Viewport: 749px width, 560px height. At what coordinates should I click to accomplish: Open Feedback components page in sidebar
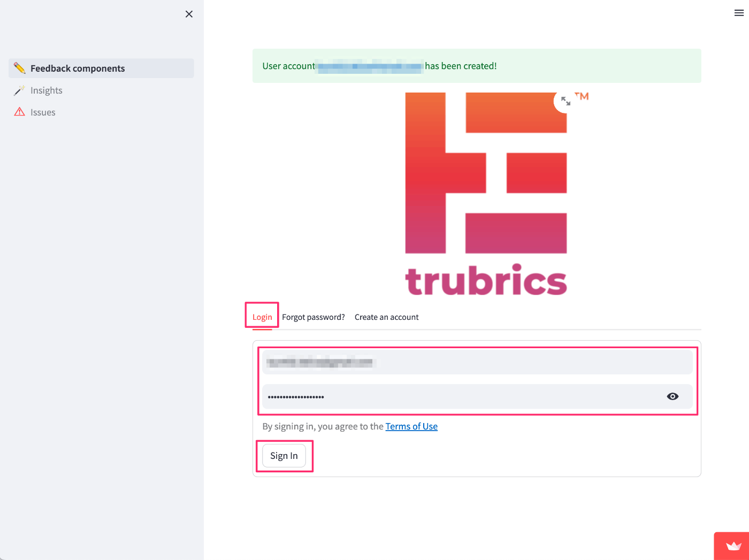pyautogui.click(x=101, y=68)
